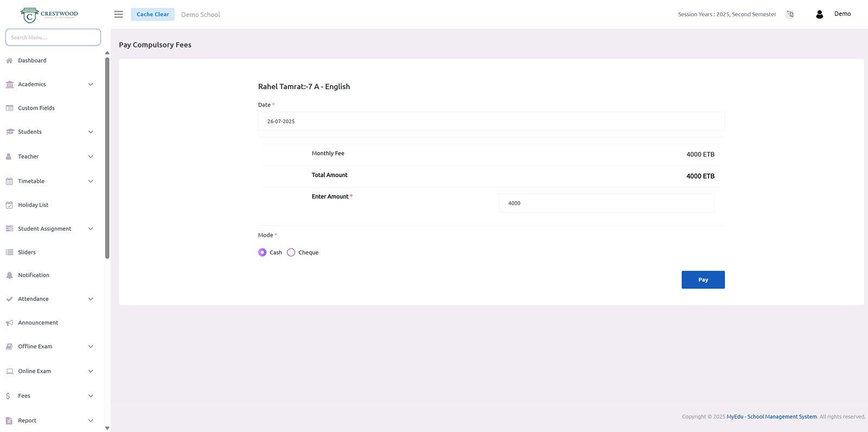
Task: Click the sidebar vertical scrollbar
Action: [x=107, y=157]
